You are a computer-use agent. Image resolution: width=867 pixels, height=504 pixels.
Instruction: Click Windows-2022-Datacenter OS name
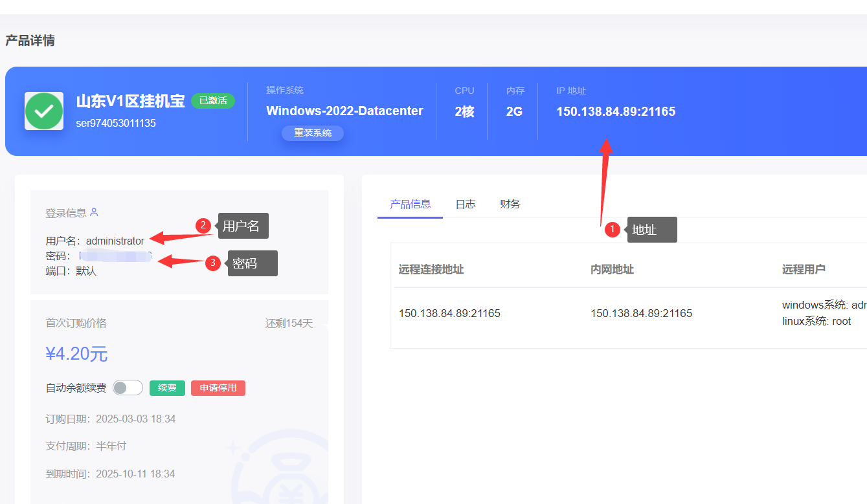[344, 111]
